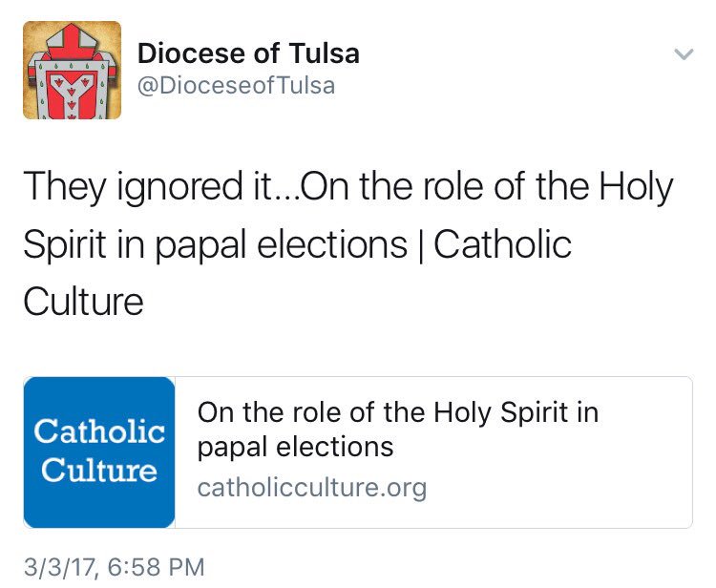Click the shield in the diocese crest avatar
Screen dimensions: 716x588
pos(72,86)
